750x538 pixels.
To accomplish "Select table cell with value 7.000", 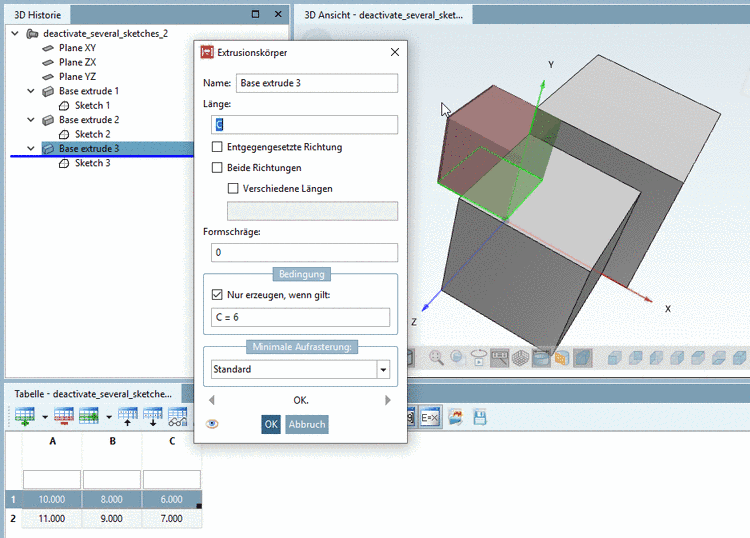I will pyautogui.click(x=171, y=518).
